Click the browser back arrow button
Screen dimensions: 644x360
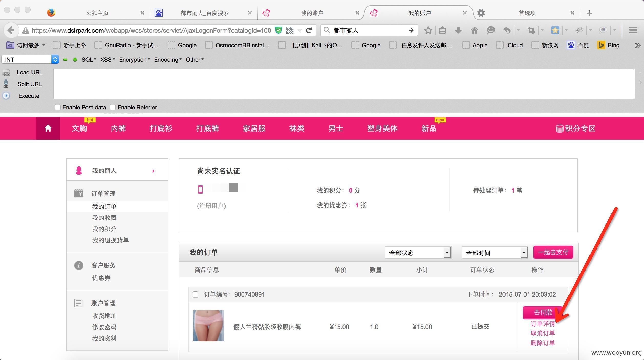(11, 30)
